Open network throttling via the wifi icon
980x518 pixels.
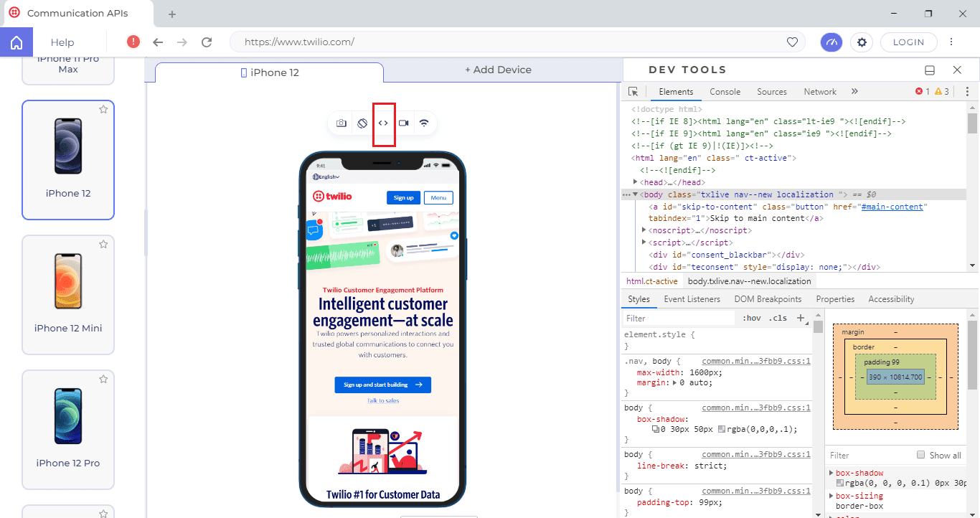tap(423, 123)
